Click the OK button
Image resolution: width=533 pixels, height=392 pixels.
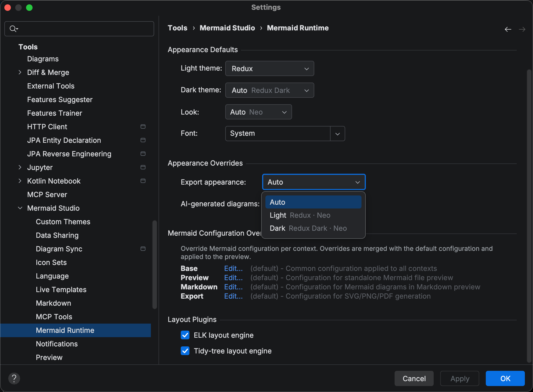pos(505,378)
